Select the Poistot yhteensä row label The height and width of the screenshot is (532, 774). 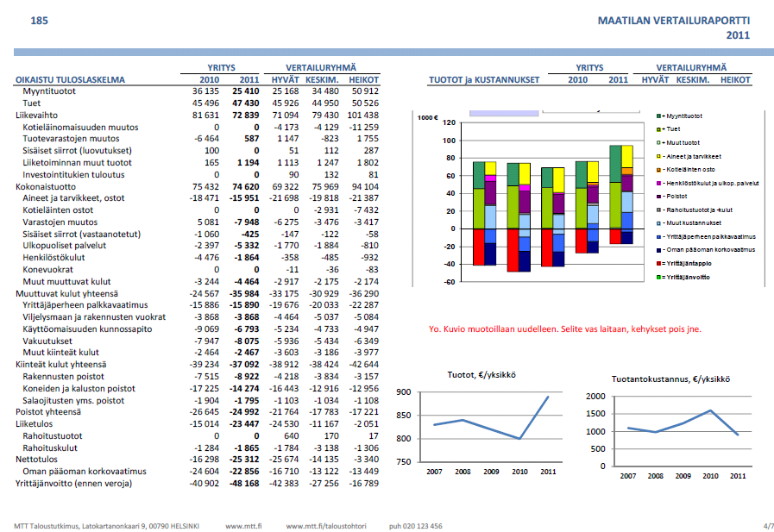(48, 412)
